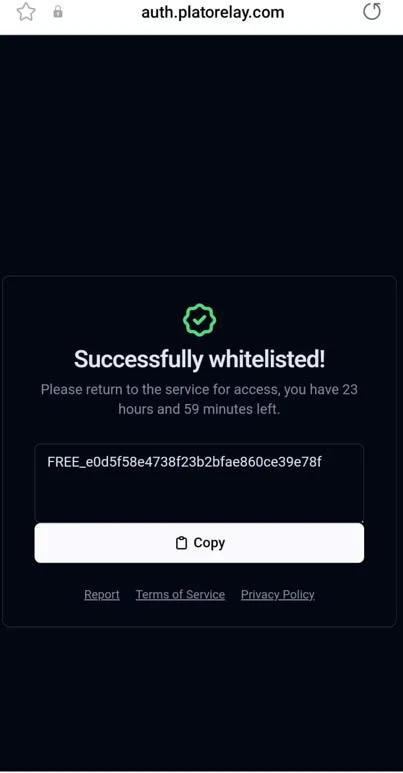The height and width of the screenshot is (773, 403).
Task: Click the "Successfully whitelisted!" heading
Action: pos(199,359)
